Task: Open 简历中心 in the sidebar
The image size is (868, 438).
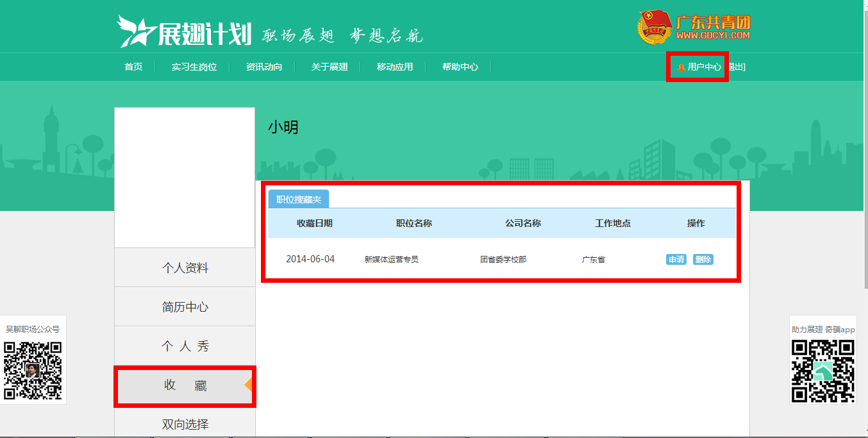Action: (185, 307)
